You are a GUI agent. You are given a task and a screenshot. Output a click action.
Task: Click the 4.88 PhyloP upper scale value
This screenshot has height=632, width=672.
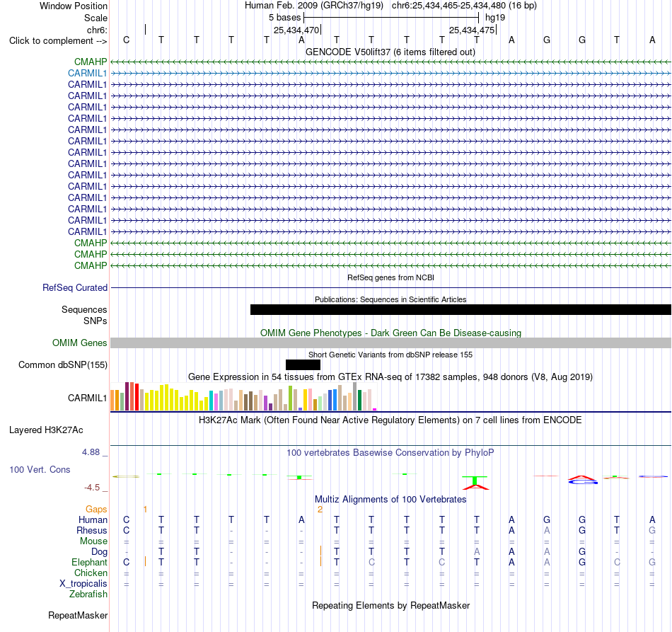coord(91,452)
